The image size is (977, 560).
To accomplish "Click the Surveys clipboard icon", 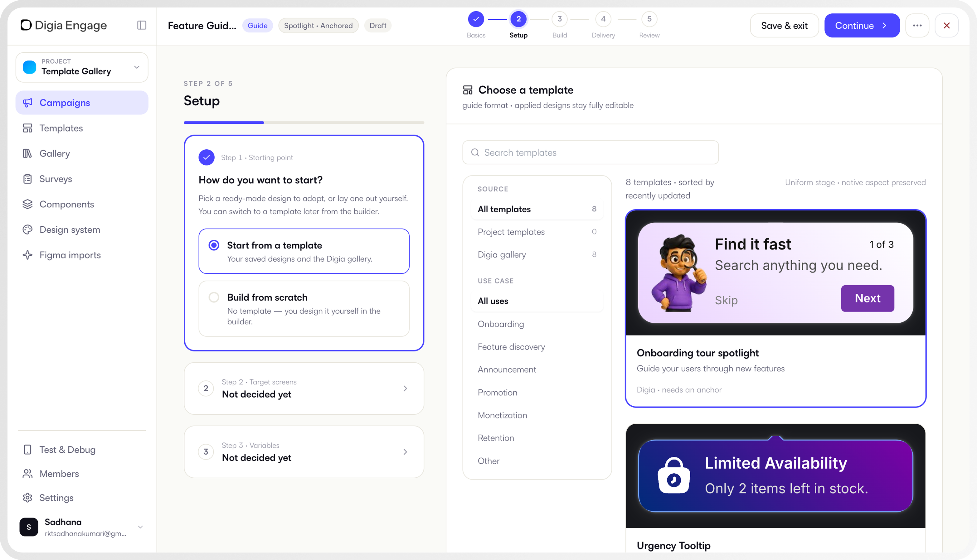I will coord(28,179).
